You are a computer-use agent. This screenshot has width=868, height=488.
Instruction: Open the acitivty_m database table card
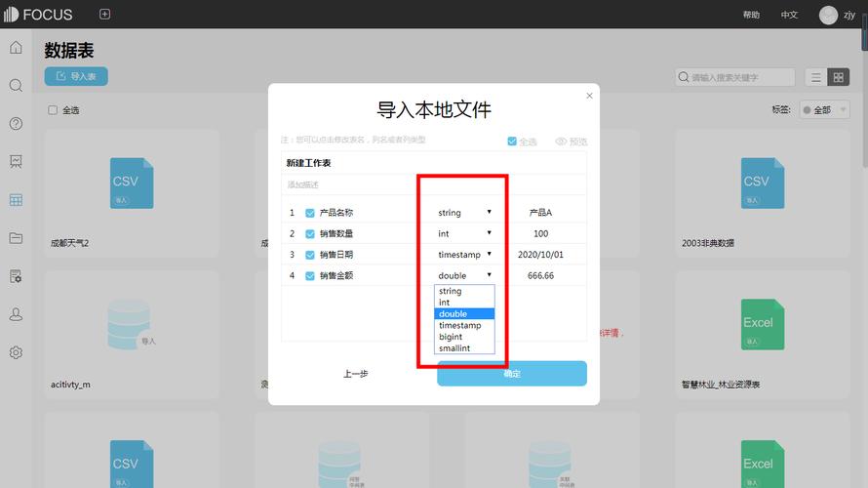click(x=132, y=335)
